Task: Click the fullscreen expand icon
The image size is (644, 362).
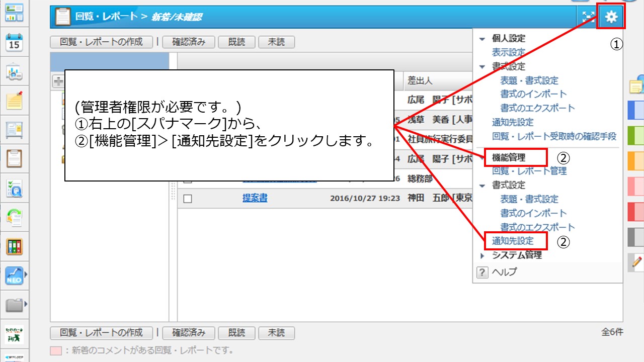Action: point(588,17)
